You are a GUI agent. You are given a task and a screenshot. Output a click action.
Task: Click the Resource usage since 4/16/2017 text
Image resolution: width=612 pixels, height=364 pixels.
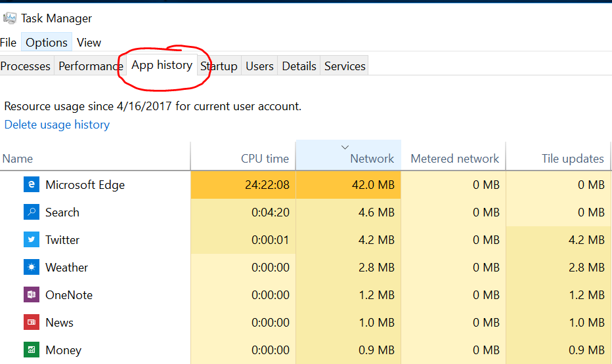(152, 106)
